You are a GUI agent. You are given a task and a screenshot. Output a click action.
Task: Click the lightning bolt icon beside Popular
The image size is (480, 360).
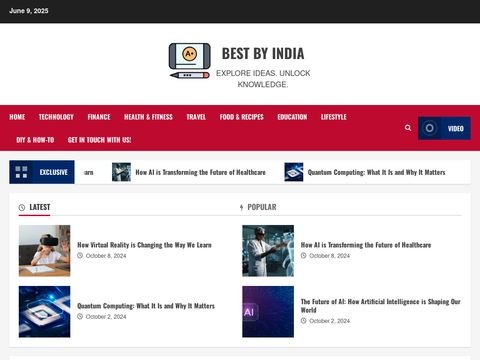(x=242, y=208)
